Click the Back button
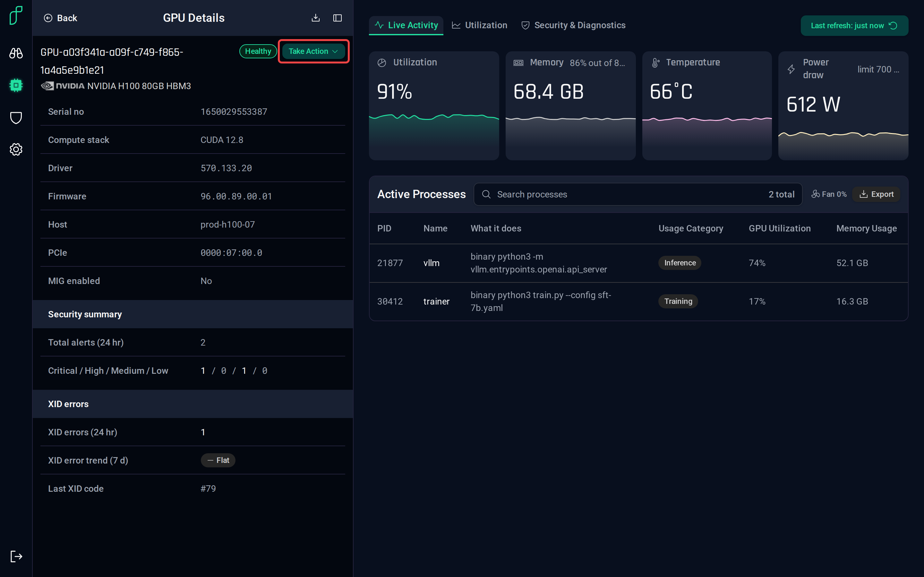Screen dimensions: 924x577 pos(60,18)
